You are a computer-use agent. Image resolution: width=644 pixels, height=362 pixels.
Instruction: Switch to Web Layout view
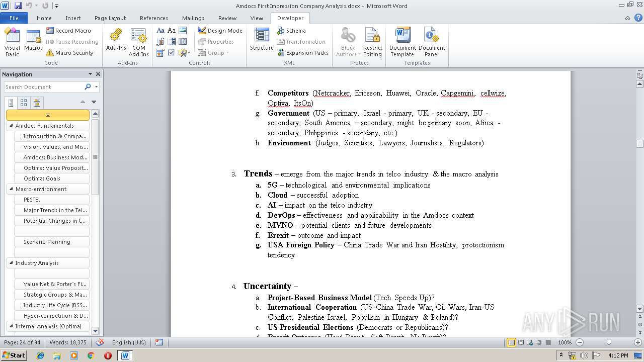point(529,342)
